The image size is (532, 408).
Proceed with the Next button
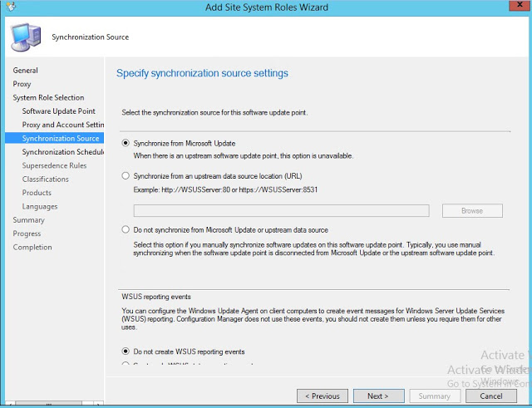(378, 396)
